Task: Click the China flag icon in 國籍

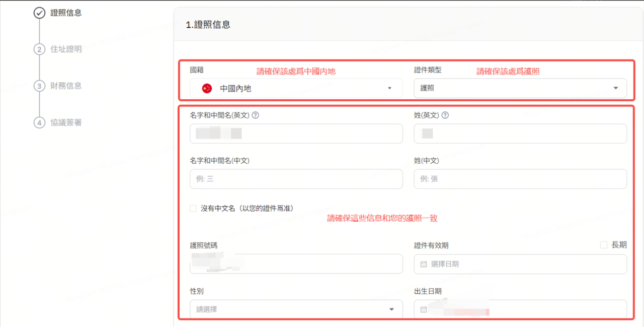Action: pyautogui.click(x=207, y=89)
